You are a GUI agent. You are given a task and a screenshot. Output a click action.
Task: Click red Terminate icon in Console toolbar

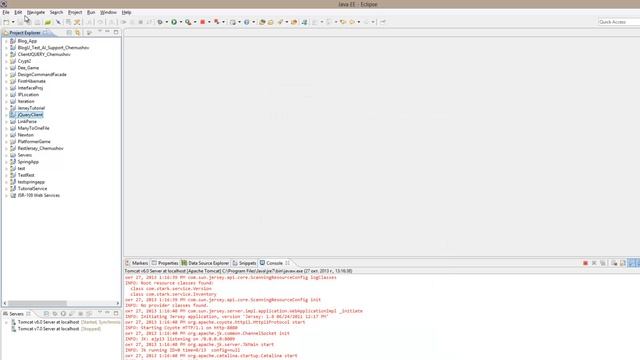click(x=585, y=263)
